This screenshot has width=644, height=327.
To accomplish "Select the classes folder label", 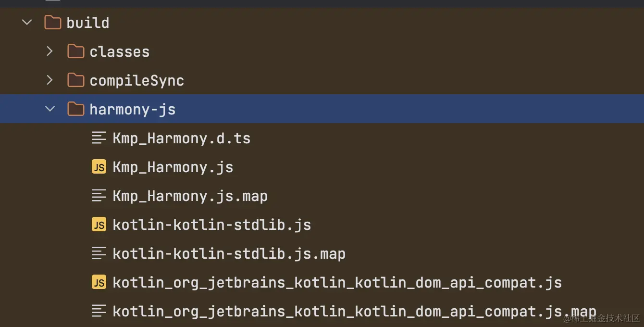I will pyautogui.click(x=120, y=51).
